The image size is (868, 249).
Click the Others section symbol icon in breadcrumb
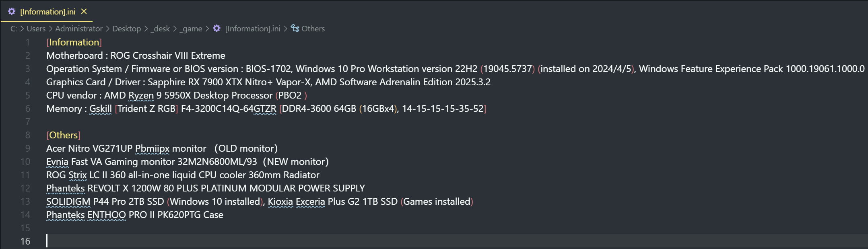click(295, 28)
